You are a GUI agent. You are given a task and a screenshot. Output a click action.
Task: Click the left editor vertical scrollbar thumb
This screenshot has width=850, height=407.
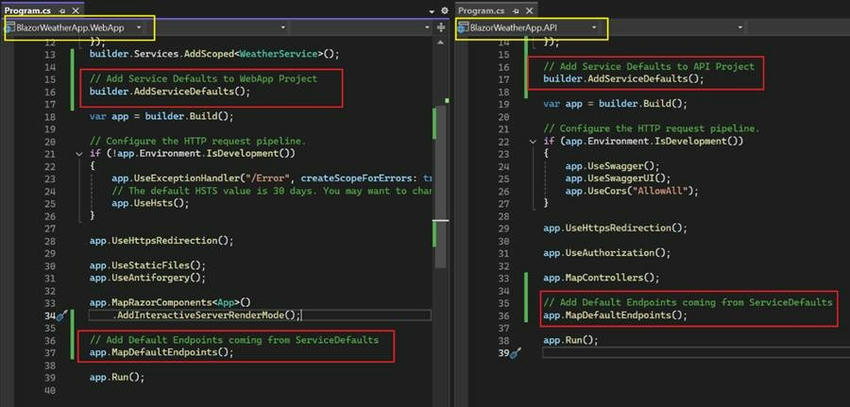click(442, 186)
